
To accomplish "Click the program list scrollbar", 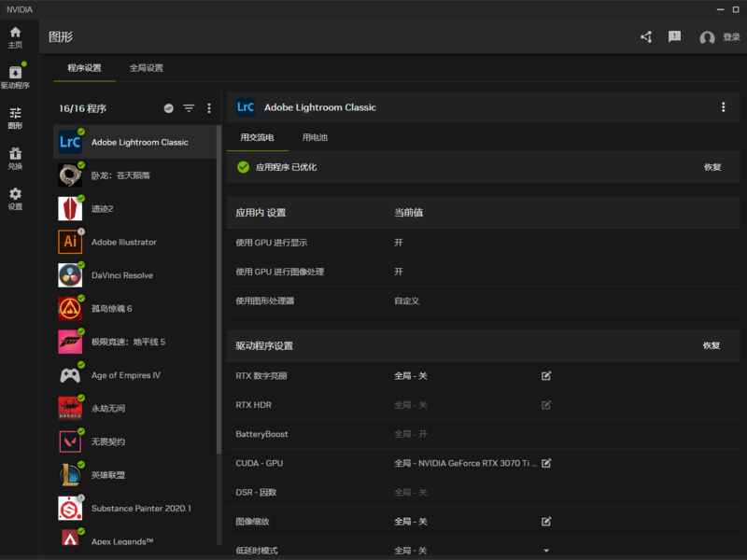I will pos(219,289).
